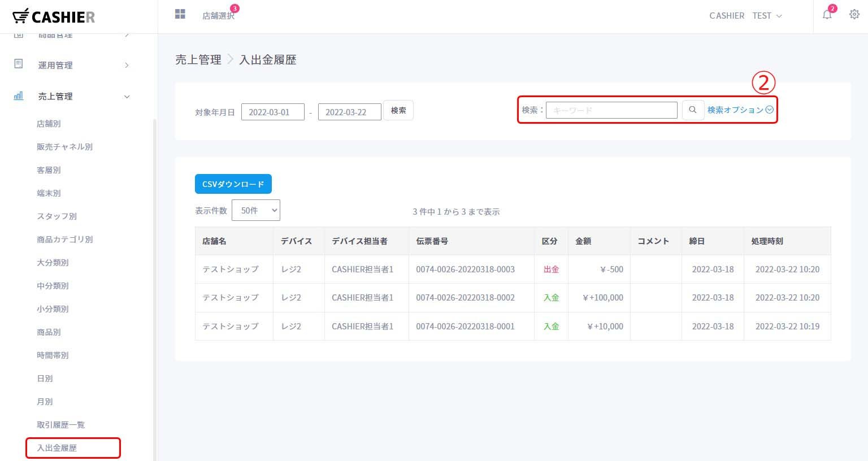Click the 出金 cell
Screen dimensions: 868x461
[551, 269]
